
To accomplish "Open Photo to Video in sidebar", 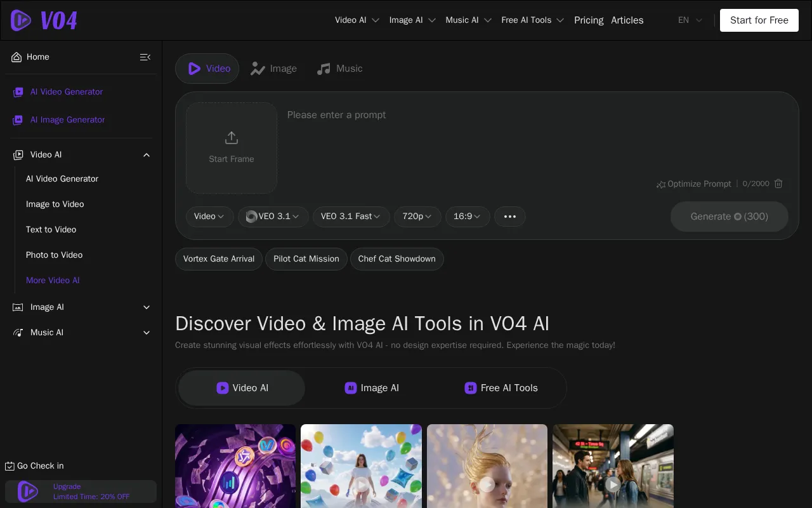I will (55, 255).
